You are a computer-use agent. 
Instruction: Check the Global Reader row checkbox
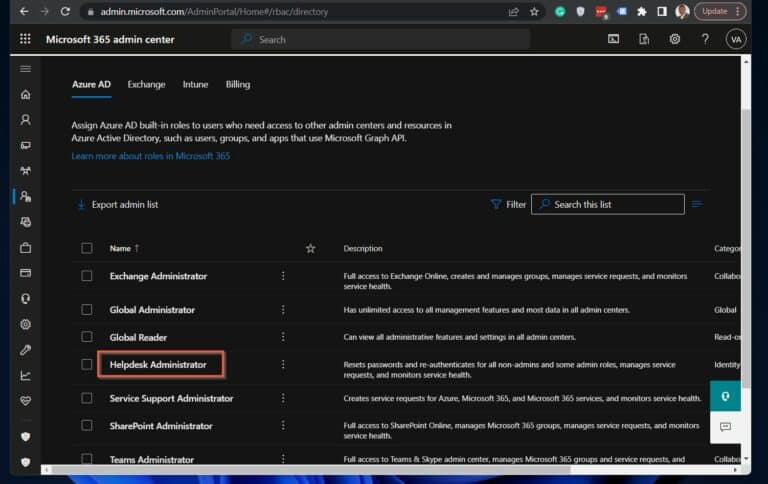[x=87, y=337]
